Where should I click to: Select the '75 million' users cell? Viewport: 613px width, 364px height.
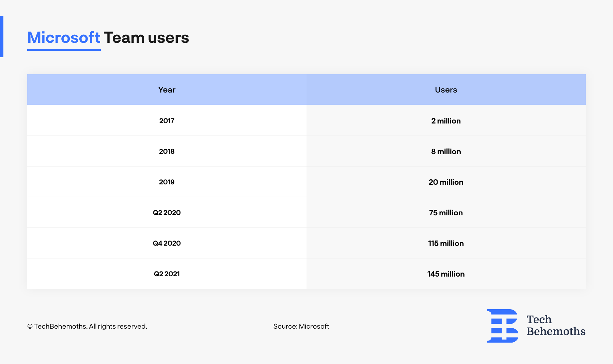pyautogui.click(x=446, y=212)
